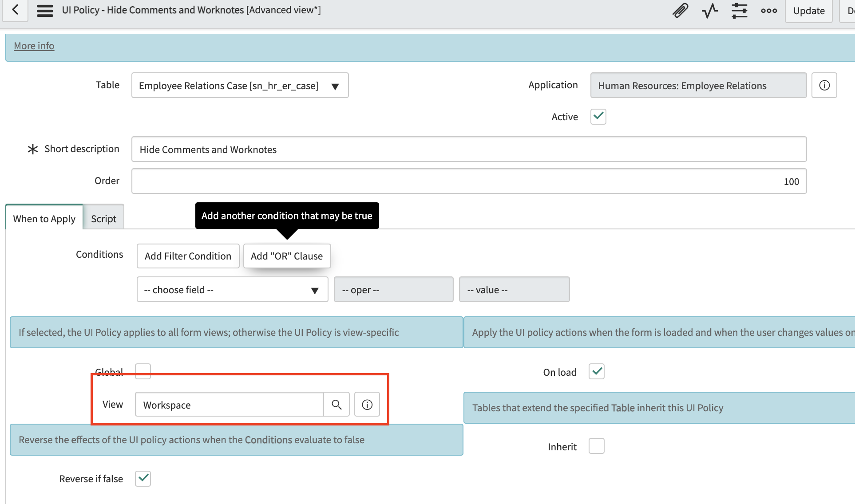Click the UI Policy title text

[191, 10]
